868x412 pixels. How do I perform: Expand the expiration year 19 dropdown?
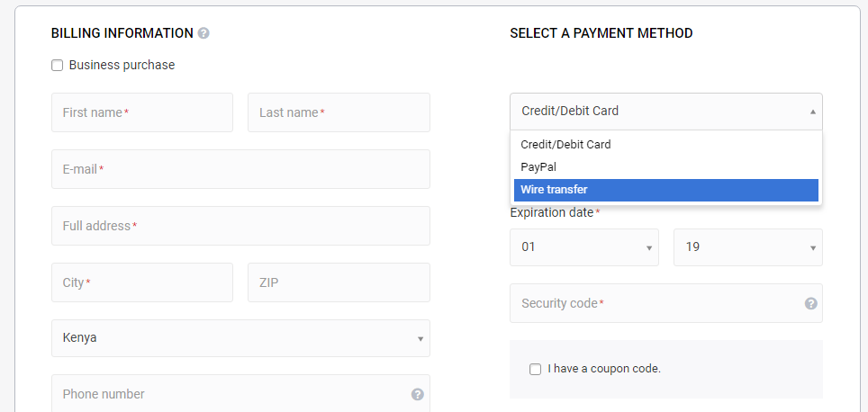[x=747, y=247]
